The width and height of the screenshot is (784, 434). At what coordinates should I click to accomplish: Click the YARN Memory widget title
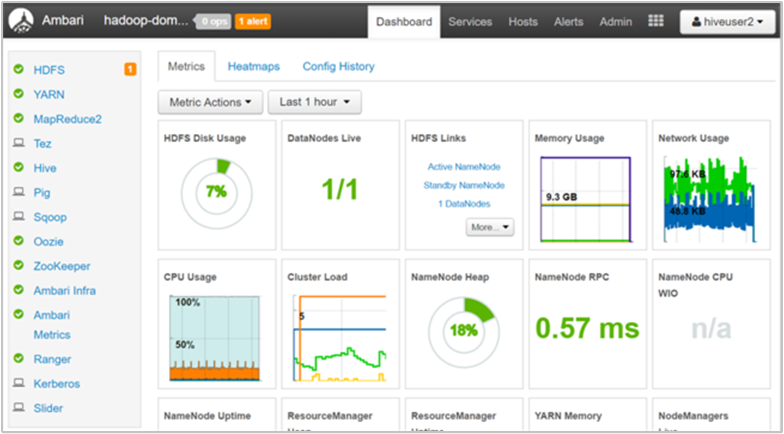(x=568, y=416)
